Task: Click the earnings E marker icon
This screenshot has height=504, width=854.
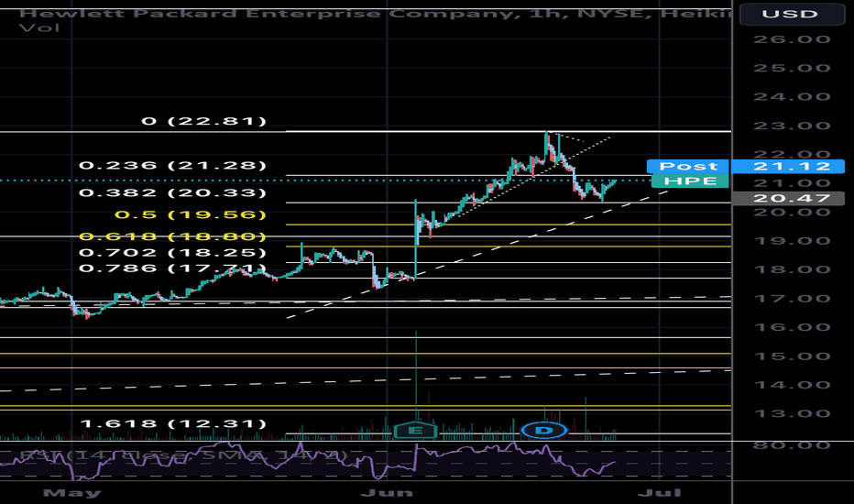Action: 416,431
